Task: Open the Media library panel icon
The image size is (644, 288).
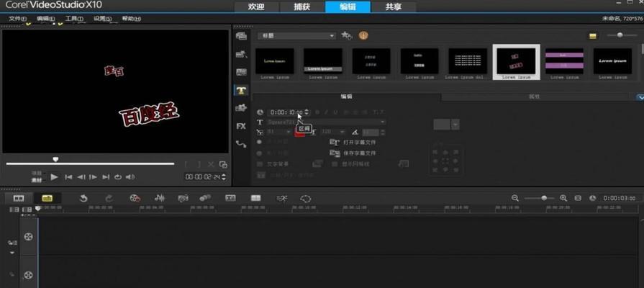Action: click(x=241, y=36)
